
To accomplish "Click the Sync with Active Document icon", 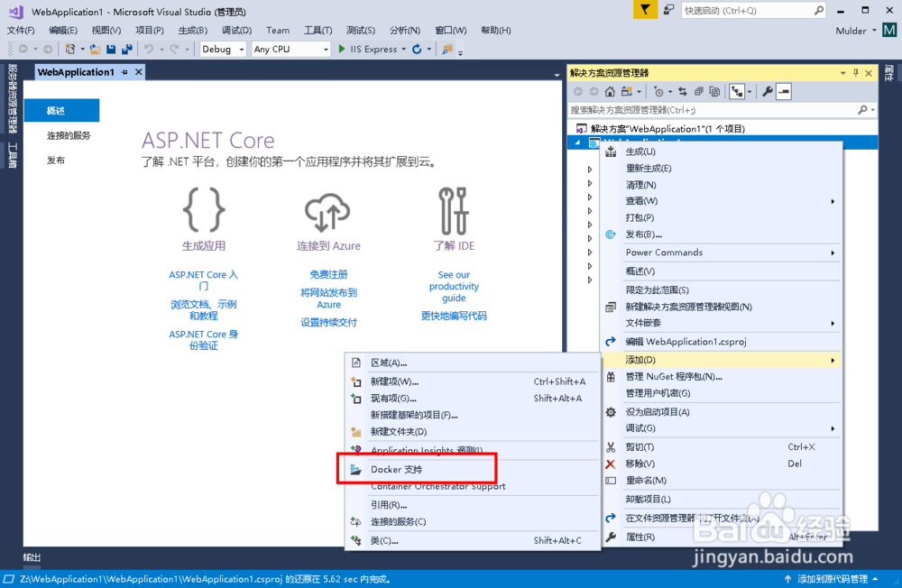I will pos(684,91).
